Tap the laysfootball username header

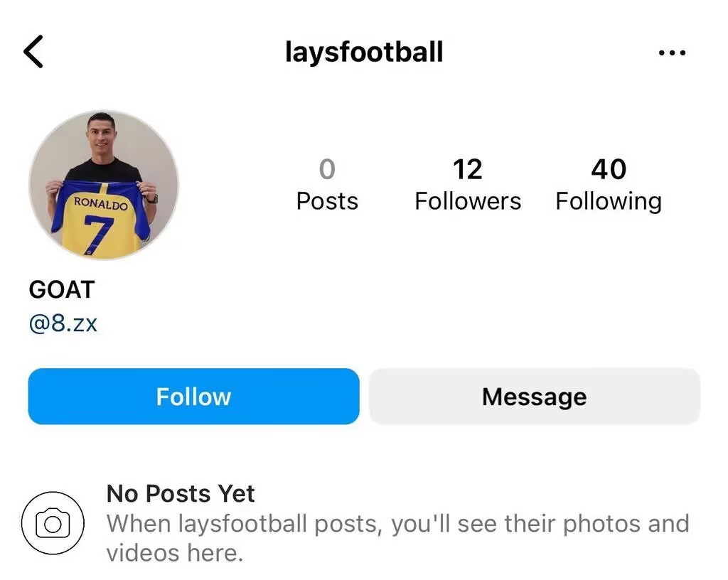point(364,53)
